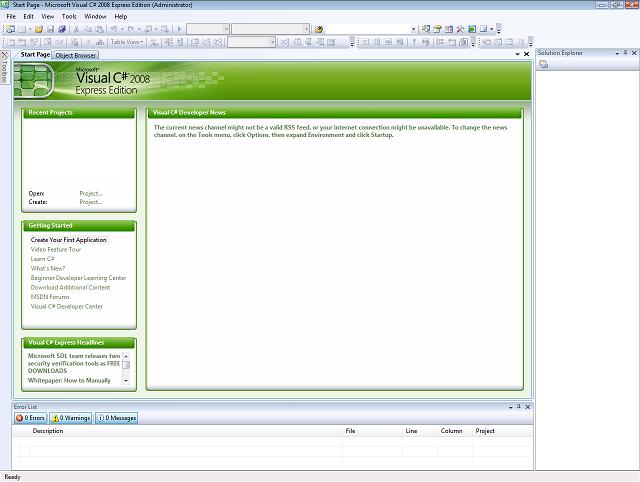Click the Paste icon in toolbar
This screenshot has height=482, width=640.
100,29
